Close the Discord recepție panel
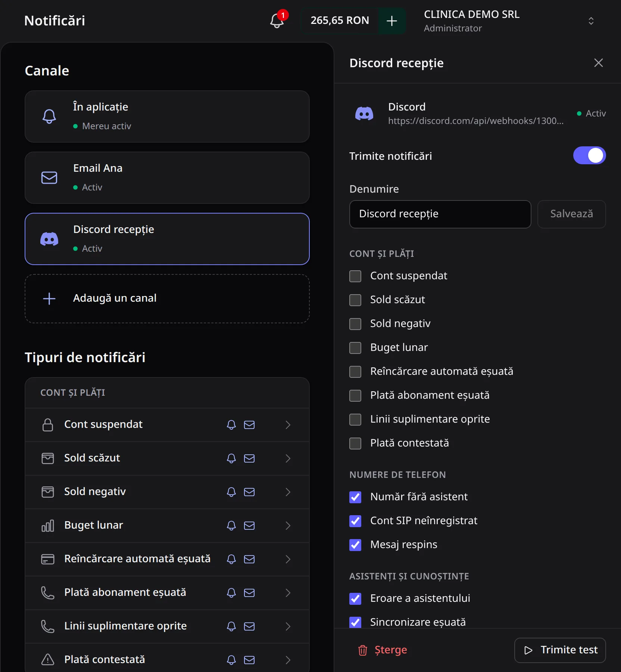Screen dimensions: 621x672 (598, 63)
